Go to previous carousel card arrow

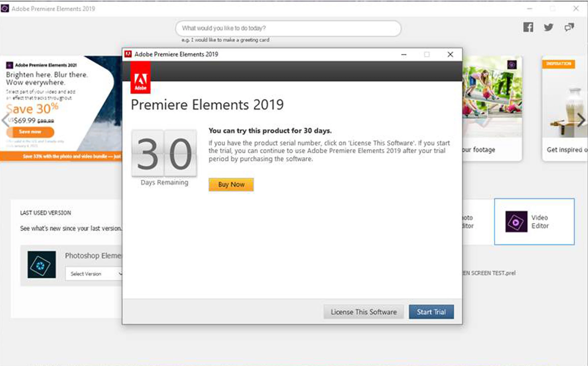pyautogui.click(x=5, y=120)
